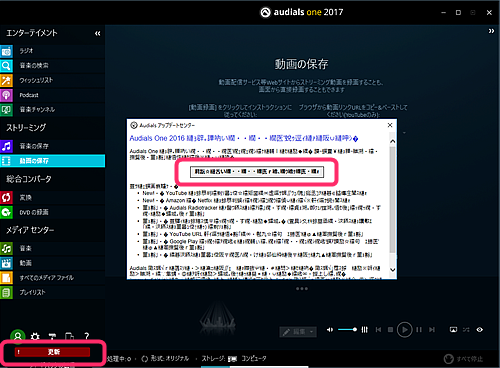Toggle shuffle playback mode
The width and height of the screenshot is (500, 368).
pos(466,330)
